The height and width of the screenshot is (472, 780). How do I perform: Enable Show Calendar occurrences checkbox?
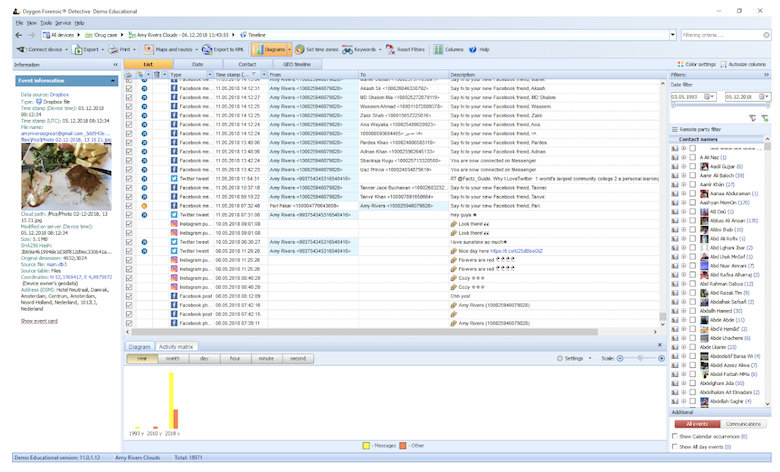(x=673, y=437)
